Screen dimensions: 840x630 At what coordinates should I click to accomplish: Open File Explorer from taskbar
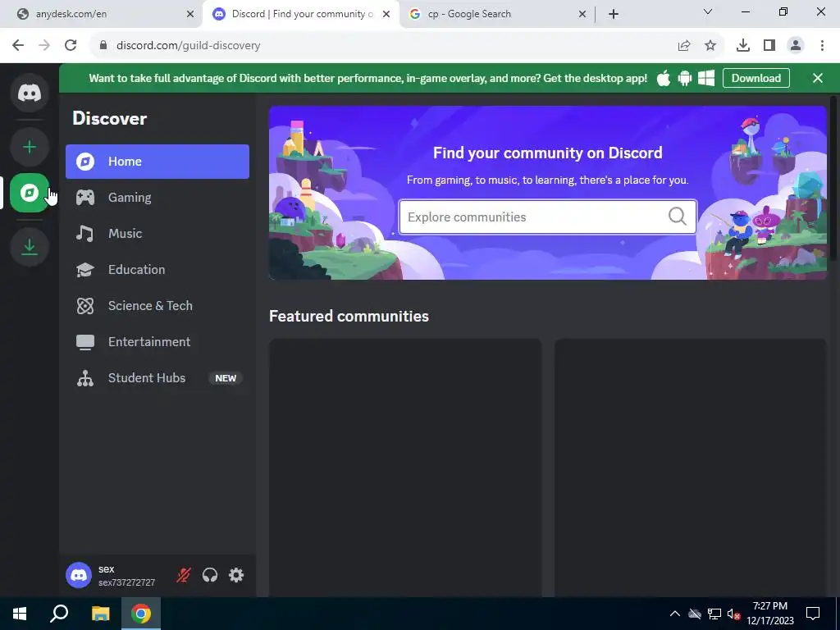pyautogui.click(x=100, y=614)
